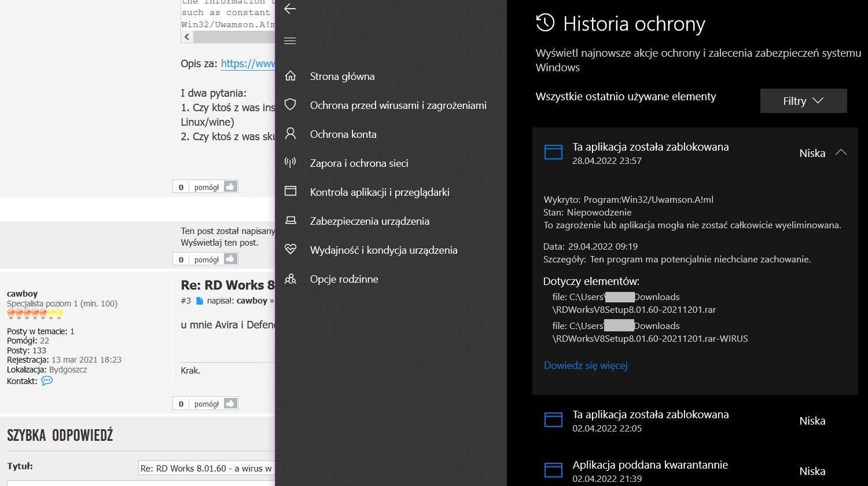868x486 pixels.
Task: Click the blue post icon next to #3
Action: [x=200, y=301]
